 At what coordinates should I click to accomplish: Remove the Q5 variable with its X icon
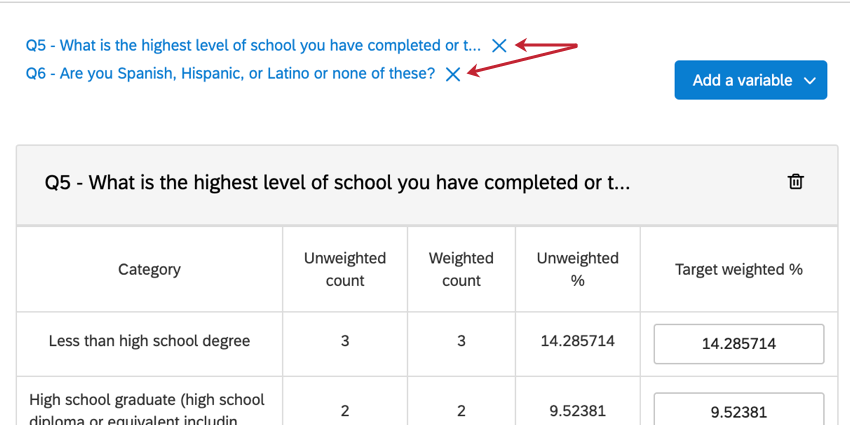499,46
